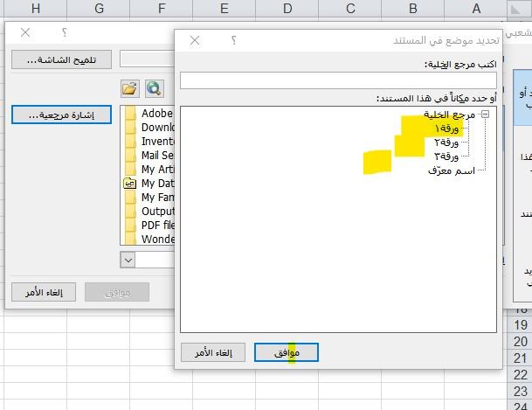
Task: Click the إشارة مرجعية bookmark button
Action: [x=61, y=115]
